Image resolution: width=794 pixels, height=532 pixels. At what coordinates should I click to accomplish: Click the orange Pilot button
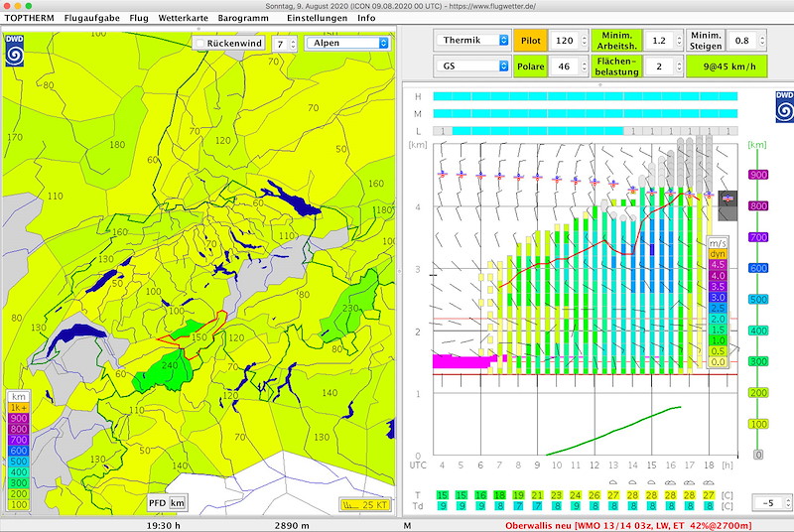pyautogui.click(x=530, y=41)
